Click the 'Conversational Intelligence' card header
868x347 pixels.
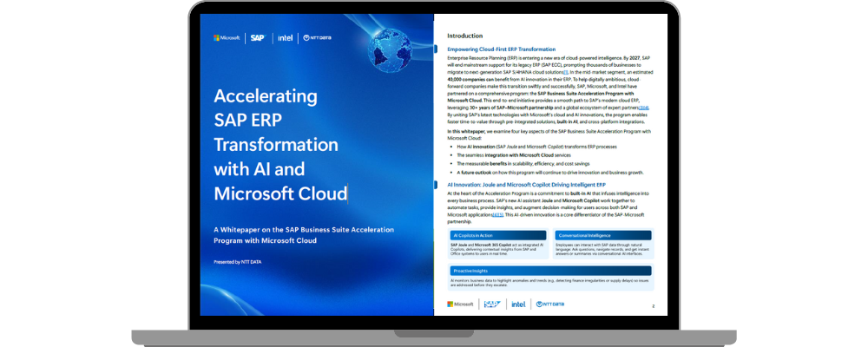pos(603,235)
